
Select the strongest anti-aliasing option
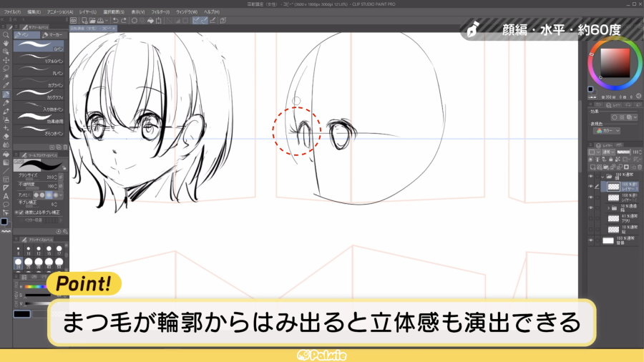(55, 195)
